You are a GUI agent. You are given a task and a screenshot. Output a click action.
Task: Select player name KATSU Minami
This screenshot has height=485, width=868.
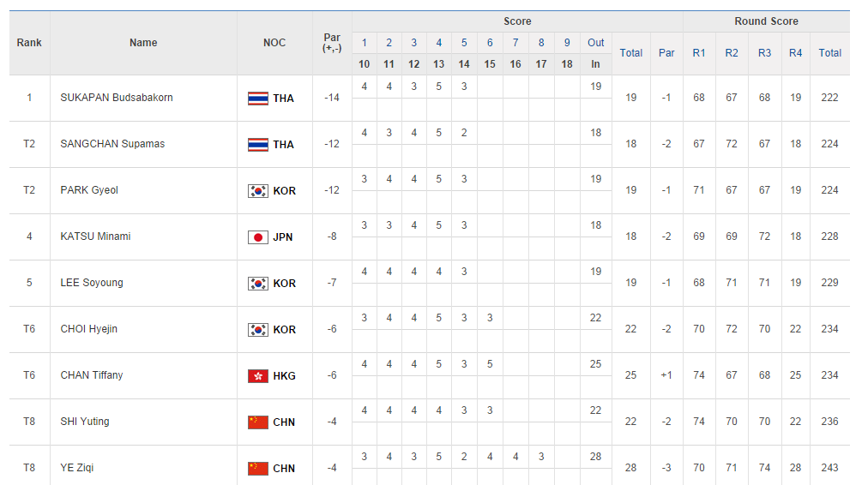[x=95, y=237]
